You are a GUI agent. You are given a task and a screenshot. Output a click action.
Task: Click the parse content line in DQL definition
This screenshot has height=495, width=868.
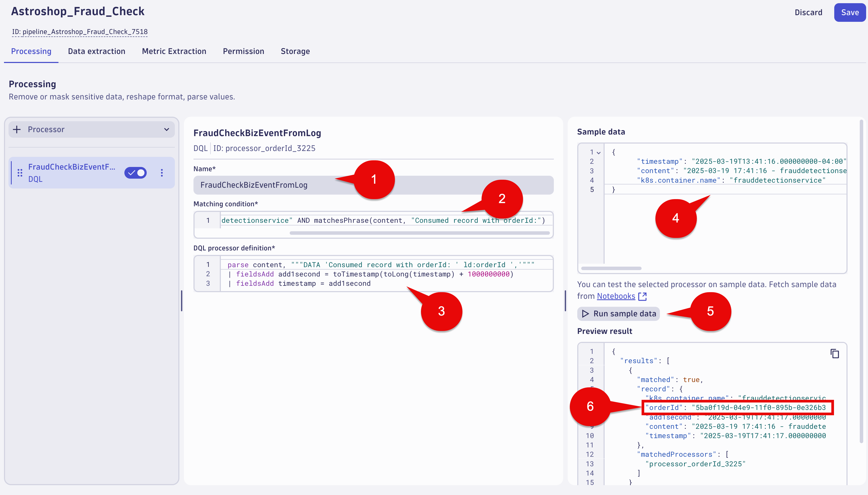pos(381,265)
